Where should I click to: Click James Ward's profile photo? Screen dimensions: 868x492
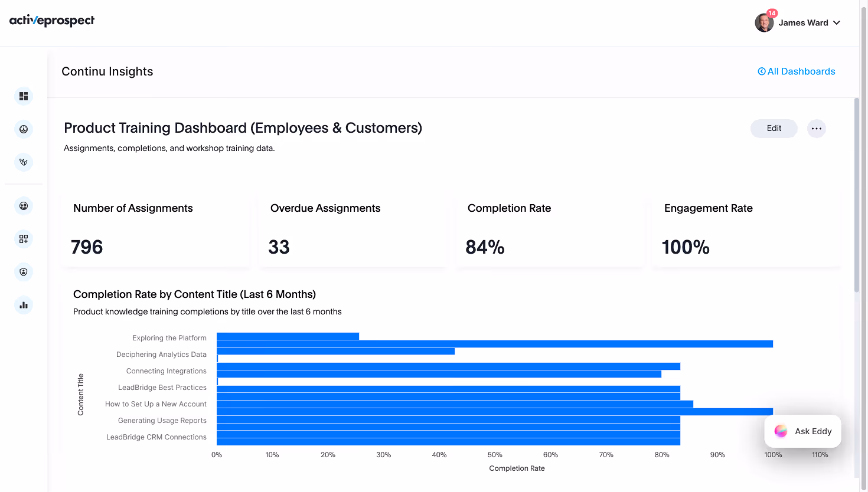(764, 22)
